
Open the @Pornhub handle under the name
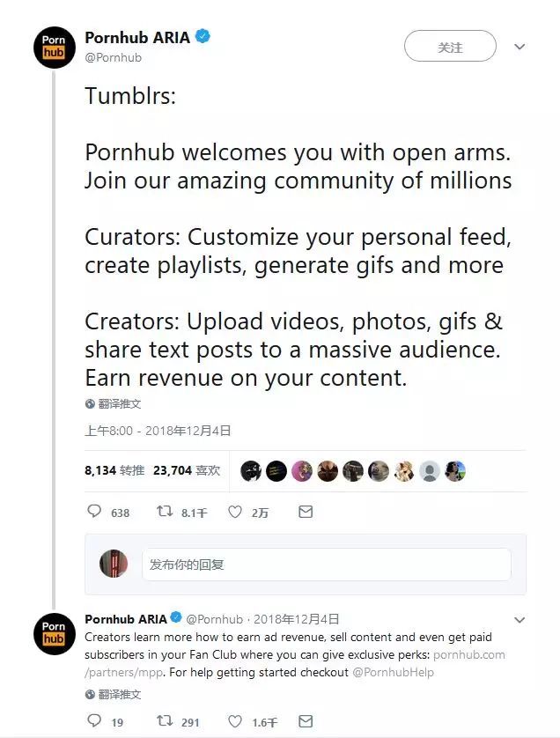click(x=113, y=57)
